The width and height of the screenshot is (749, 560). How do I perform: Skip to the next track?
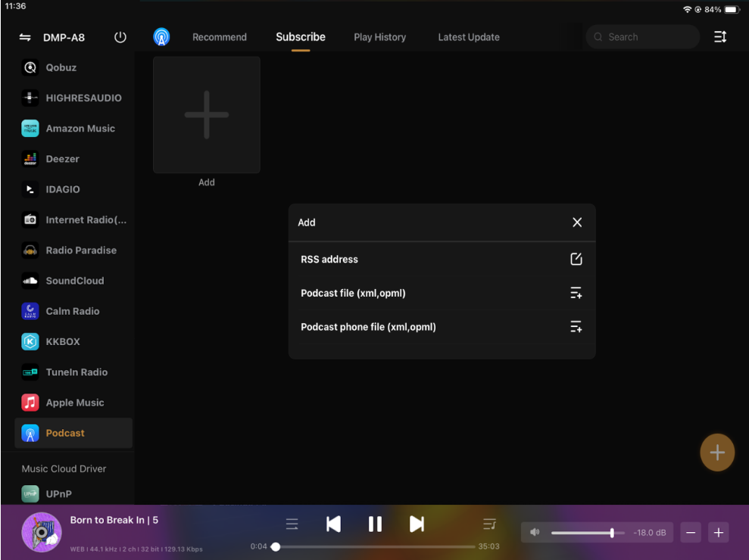coord(417,524)
